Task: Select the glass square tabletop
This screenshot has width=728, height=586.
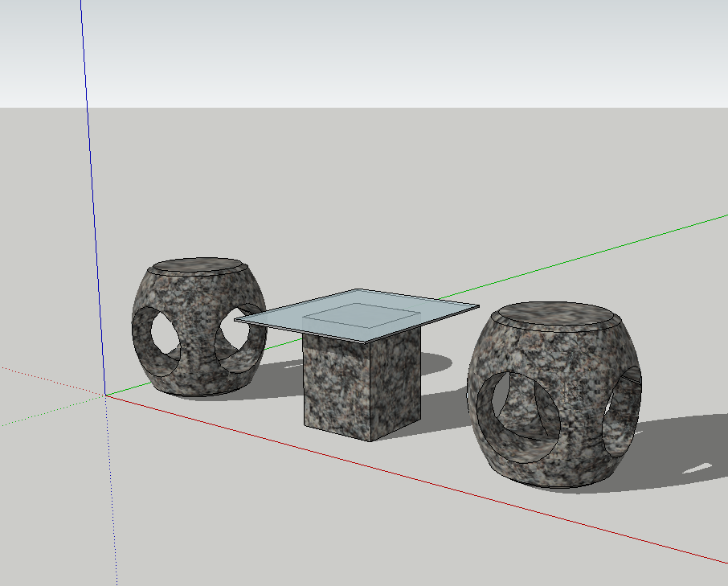Action: 357,315
